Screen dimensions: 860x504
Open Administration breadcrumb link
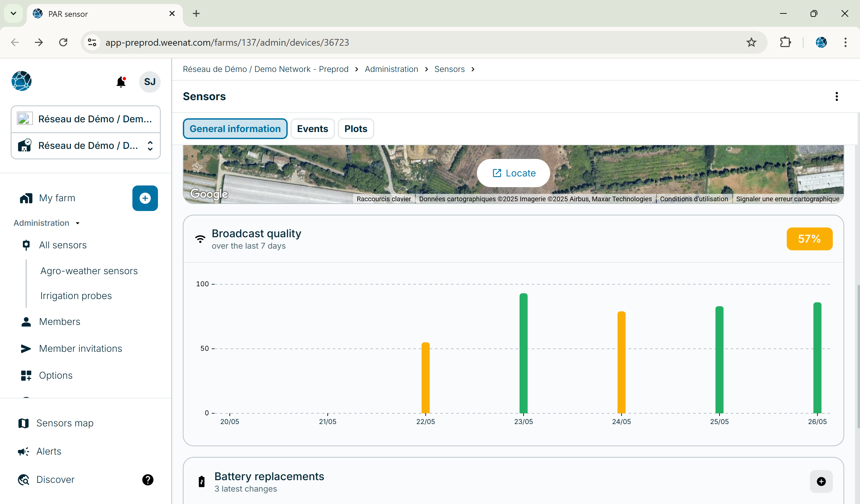click(x=391, y=69)
